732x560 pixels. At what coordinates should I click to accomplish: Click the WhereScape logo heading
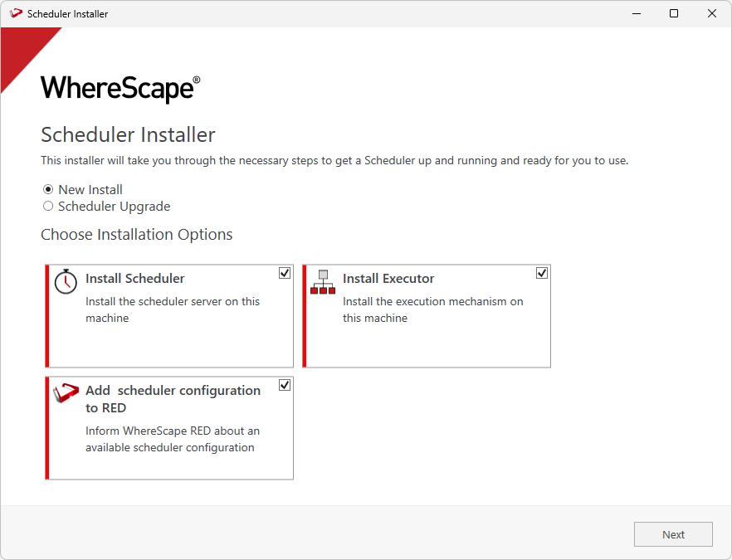point(120,88)
